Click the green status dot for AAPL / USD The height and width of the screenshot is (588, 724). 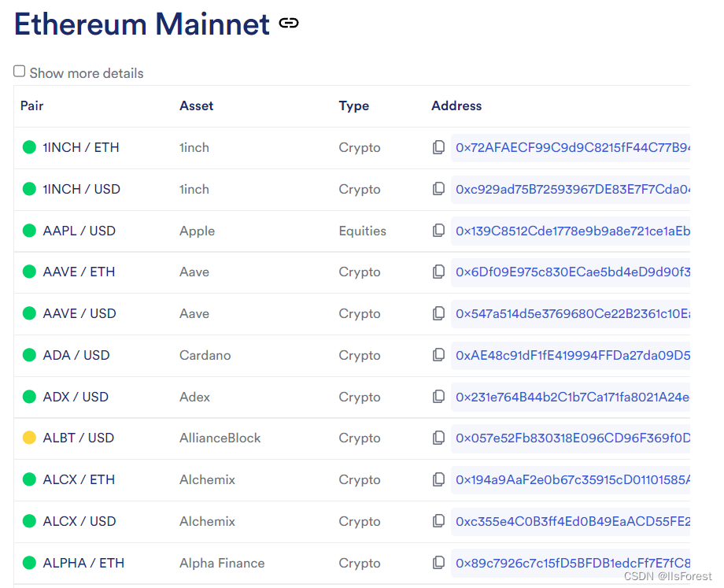click(x=29, y=230)
